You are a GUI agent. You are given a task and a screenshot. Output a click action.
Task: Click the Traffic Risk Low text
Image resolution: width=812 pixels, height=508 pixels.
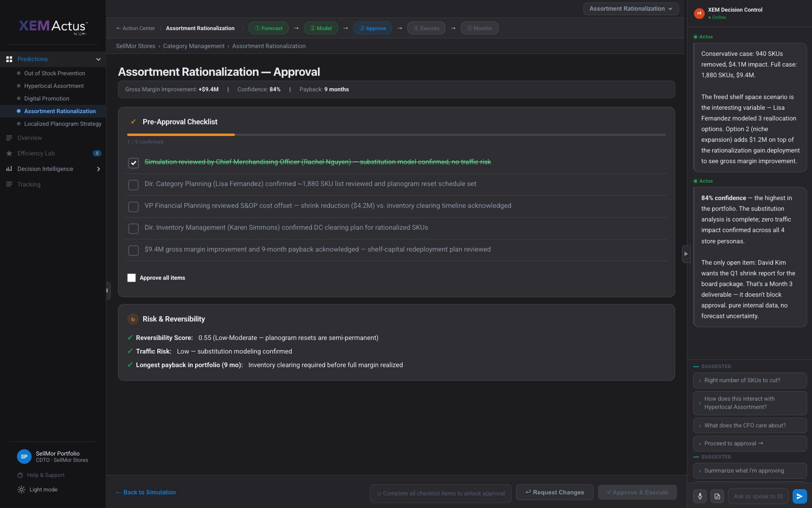point(214,352)
